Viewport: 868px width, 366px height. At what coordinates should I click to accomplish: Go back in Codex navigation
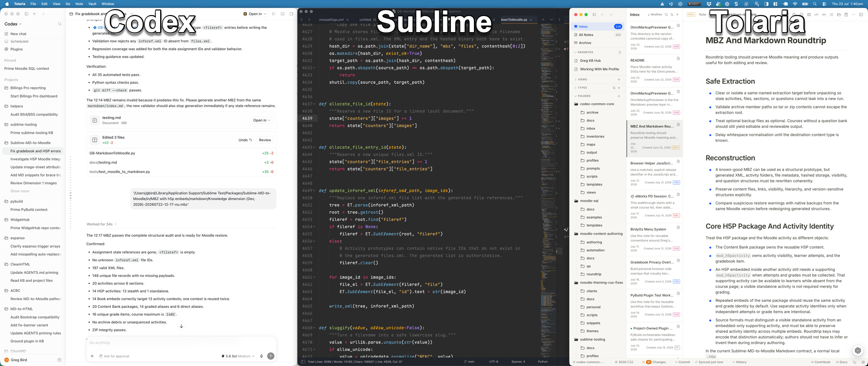[35, 14]
